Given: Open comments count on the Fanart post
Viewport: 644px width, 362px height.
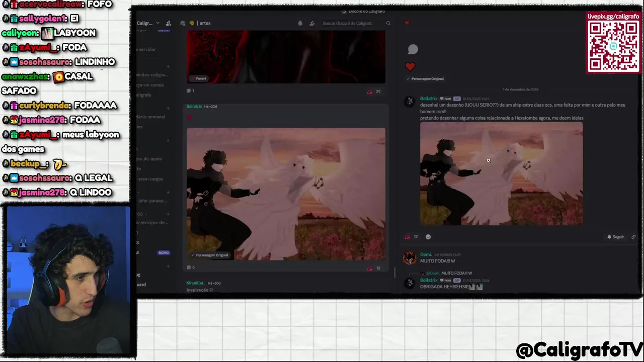Looking at the screenshot, I should (191, 91).
